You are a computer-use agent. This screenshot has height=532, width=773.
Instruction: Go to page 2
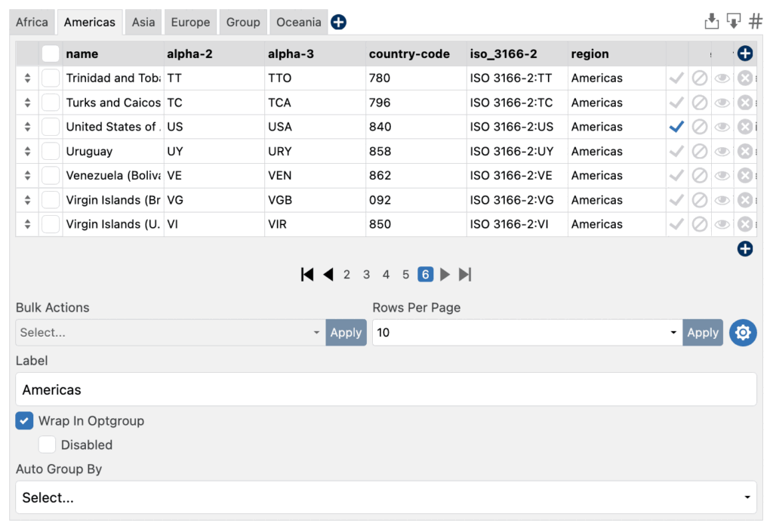(x=347, y=275)
